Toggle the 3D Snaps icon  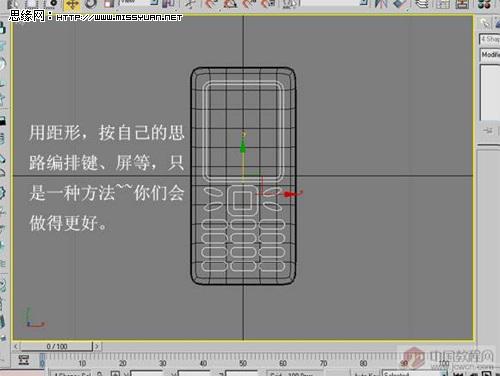(x=211, y=3)
